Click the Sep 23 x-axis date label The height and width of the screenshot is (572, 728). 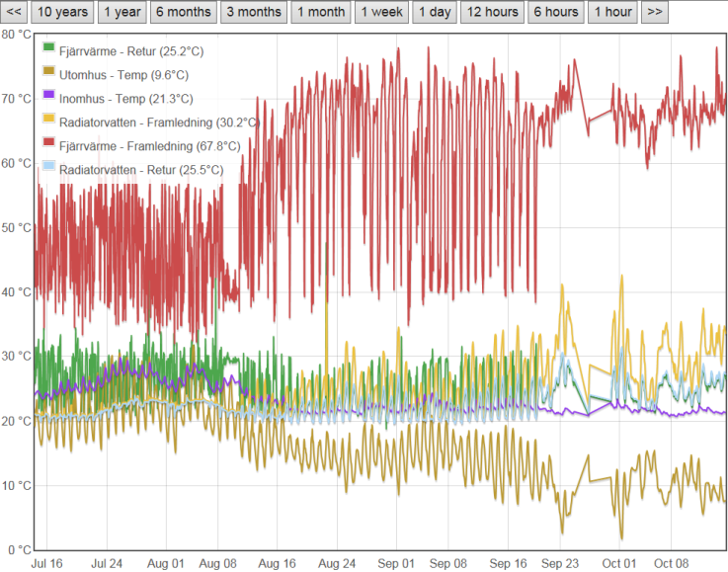tap(561, 562)
